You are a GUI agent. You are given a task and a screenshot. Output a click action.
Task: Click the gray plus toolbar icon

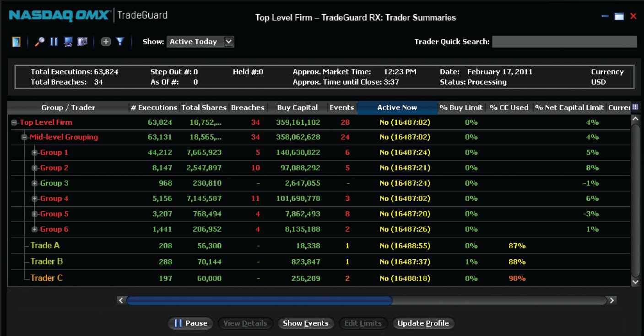point(106,42)
